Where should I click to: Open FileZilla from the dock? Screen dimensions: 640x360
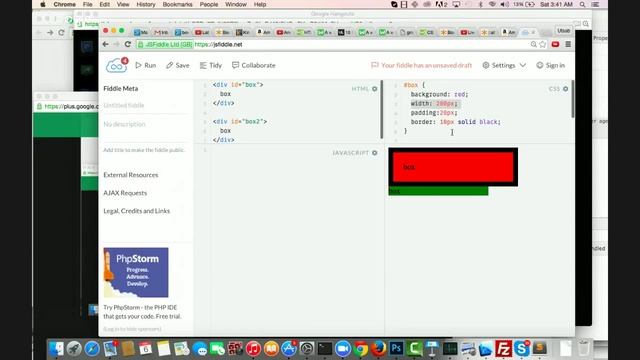[504, 349]
